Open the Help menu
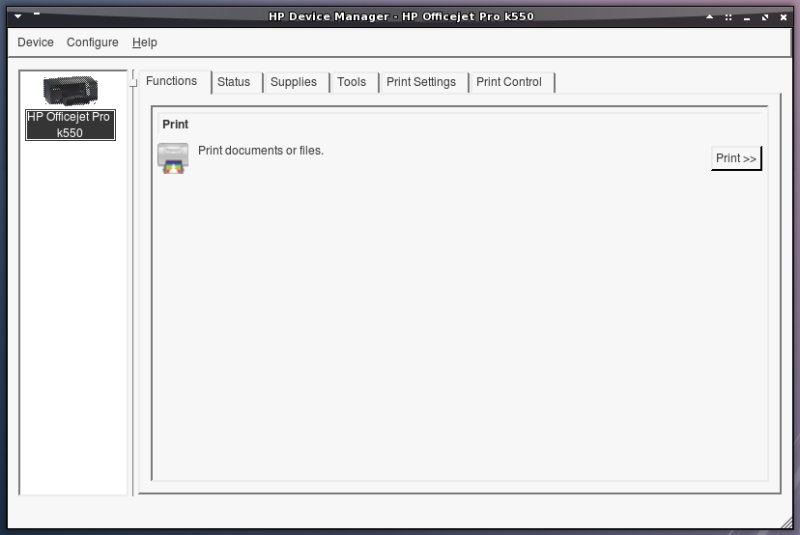800x535 pixels. [x=144, y=42]
